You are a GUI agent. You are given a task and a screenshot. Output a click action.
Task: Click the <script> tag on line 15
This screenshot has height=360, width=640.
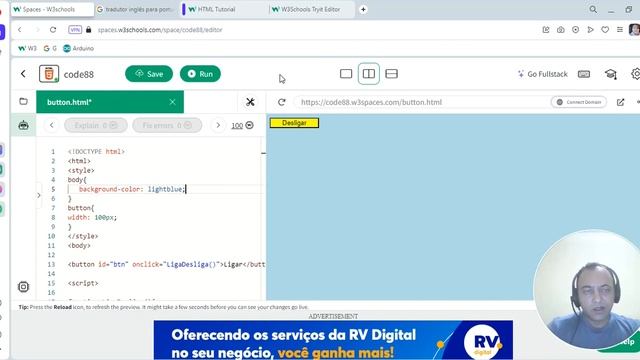(x=83, y=283)
